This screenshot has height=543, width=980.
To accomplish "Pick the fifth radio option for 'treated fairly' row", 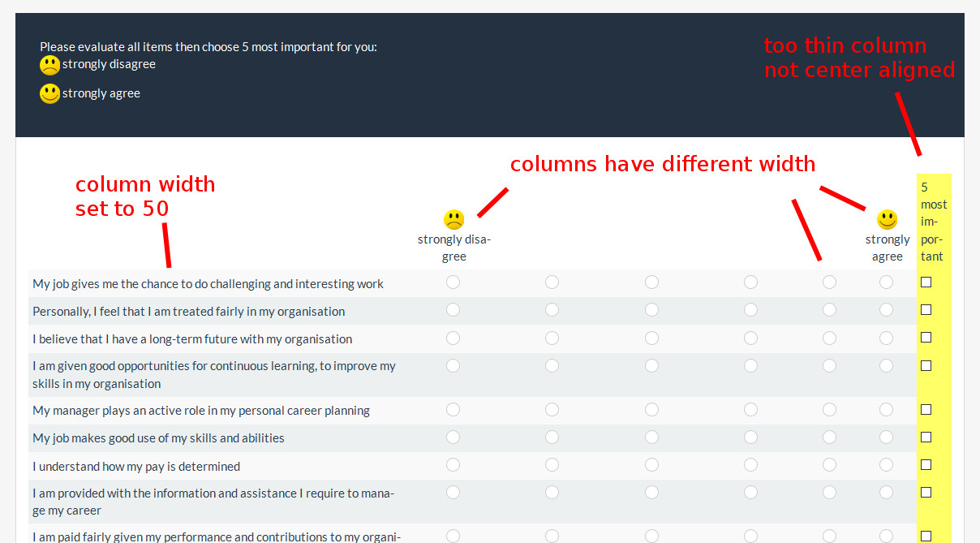I will (829, 310).
